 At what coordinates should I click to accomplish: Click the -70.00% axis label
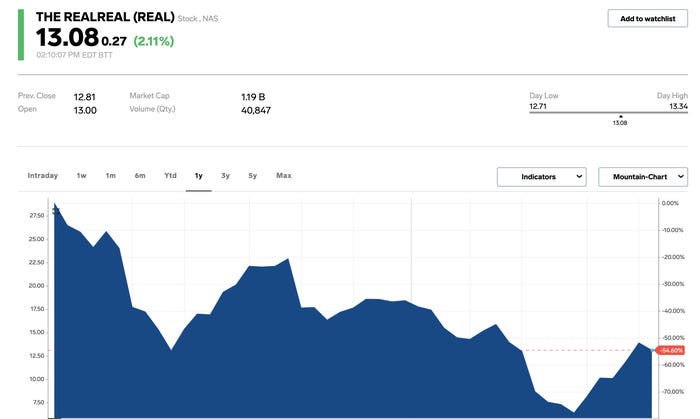673,392
